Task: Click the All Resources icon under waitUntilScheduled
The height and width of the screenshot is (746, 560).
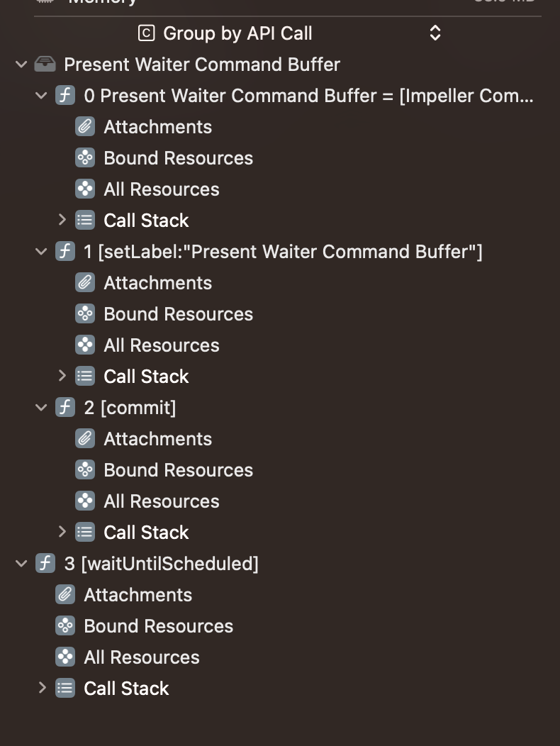Action: coord(65,657)
